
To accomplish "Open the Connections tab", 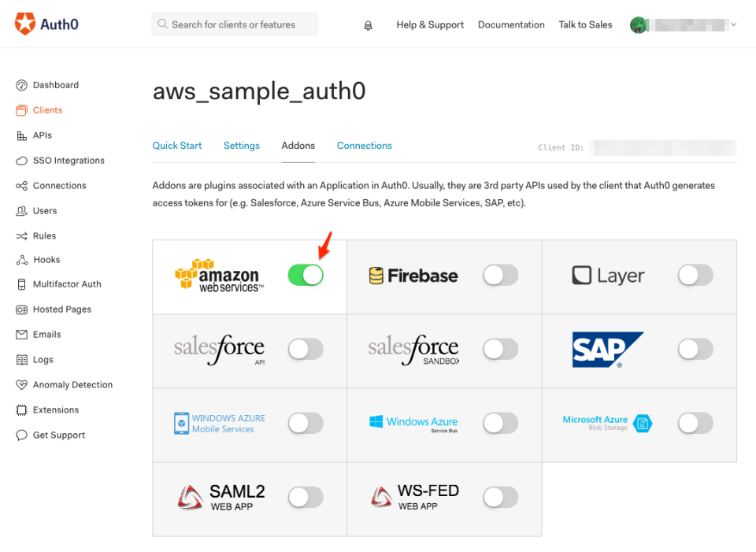I will coord(364,146).
